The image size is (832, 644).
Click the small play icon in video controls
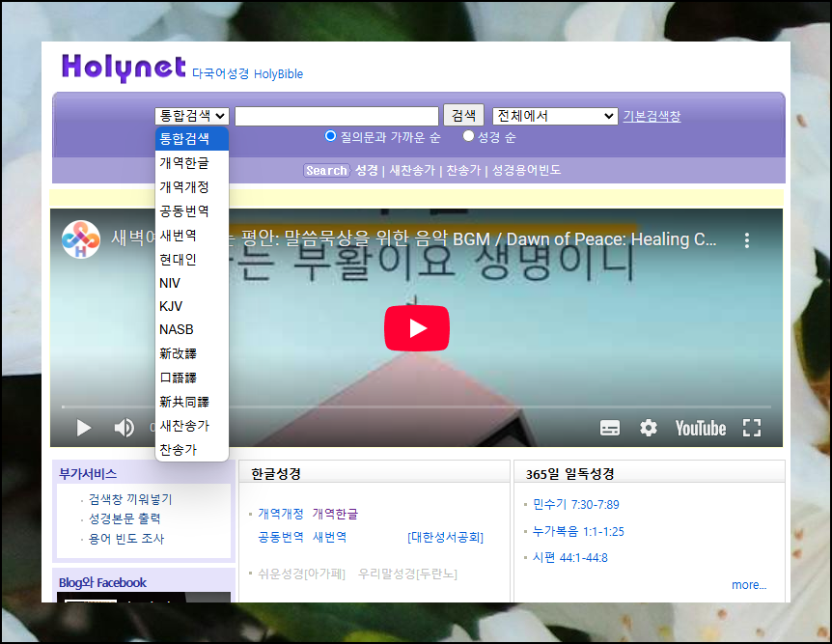[x=84, y=428]
